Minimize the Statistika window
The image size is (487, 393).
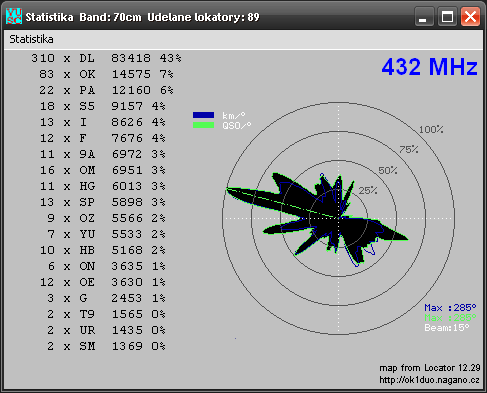424,16
